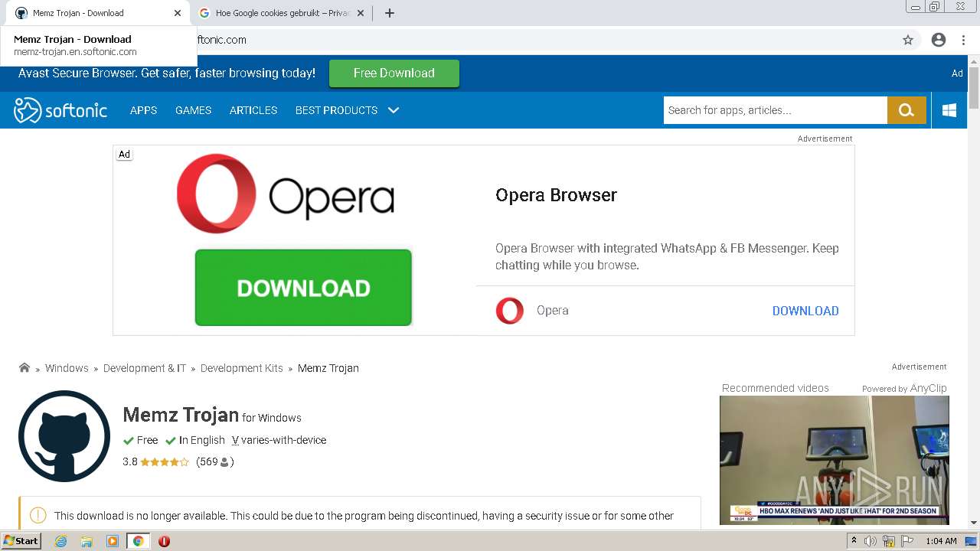Play the recommended video thumbnail
The height and width of the screenshot is (551, 980).
[x=835, y=460]
